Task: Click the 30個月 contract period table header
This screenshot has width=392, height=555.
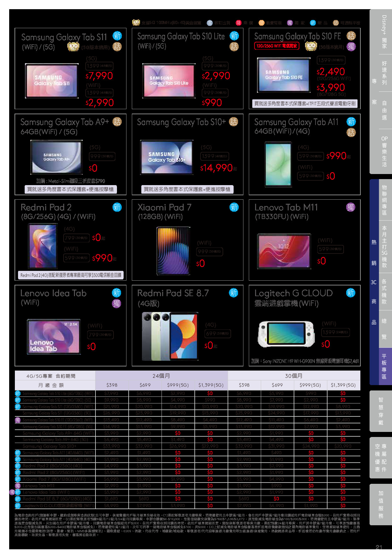Action: point(294,376)
